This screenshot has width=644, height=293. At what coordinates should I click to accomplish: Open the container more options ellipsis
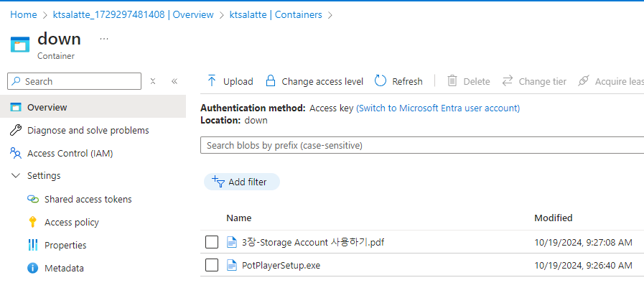click(104, 38)
